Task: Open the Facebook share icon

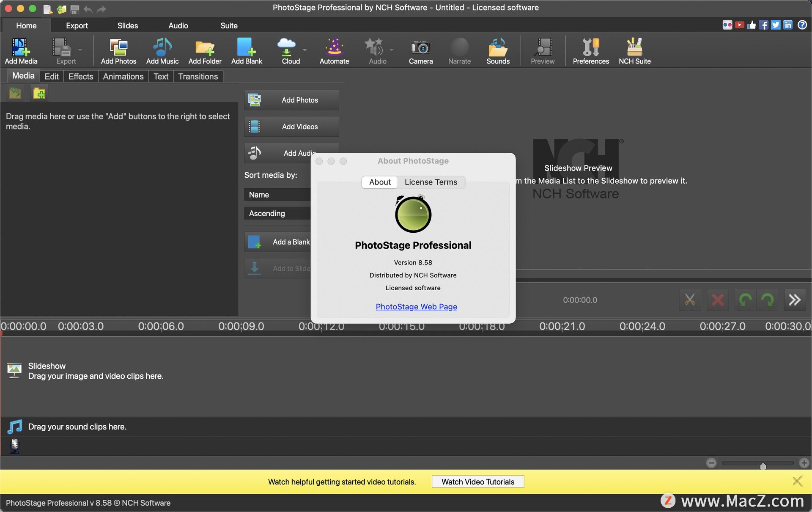Action: [x=763, y=25]
